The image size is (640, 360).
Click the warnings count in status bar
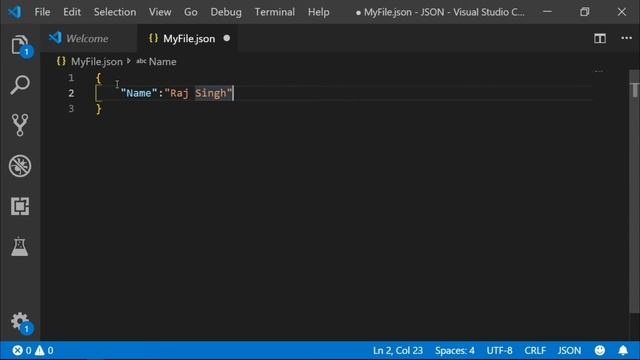click(x=44, y=350)
